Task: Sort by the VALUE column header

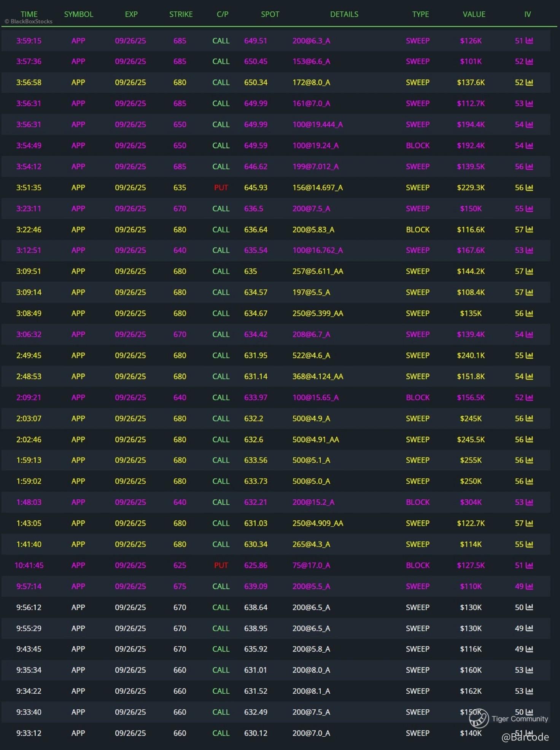Action: coord(474,14)
